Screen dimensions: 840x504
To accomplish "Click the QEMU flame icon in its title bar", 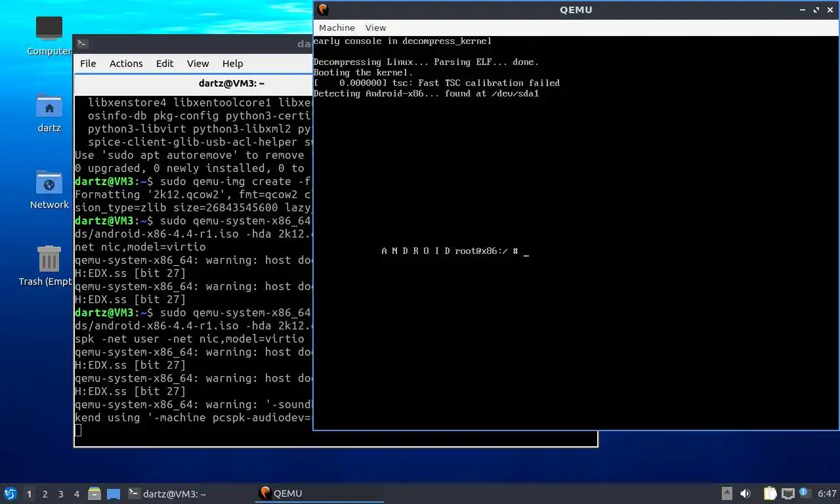I will click(322, 9).
